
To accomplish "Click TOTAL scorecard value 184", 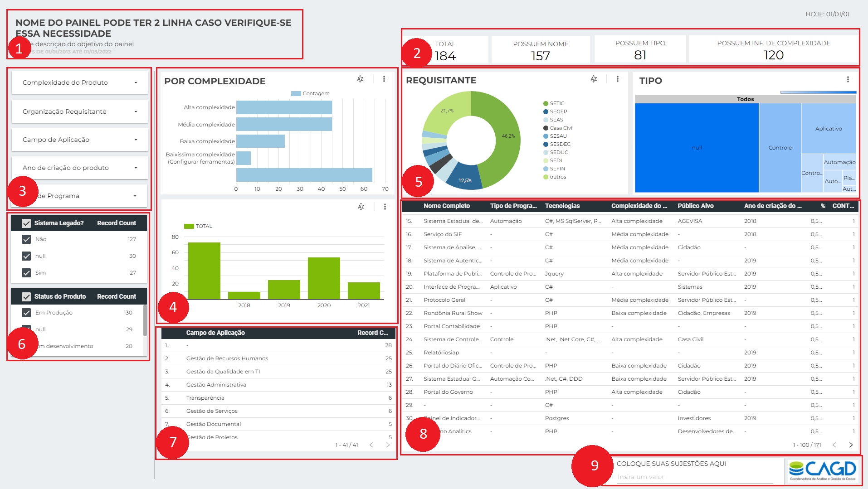I will [x=445, y=56].
